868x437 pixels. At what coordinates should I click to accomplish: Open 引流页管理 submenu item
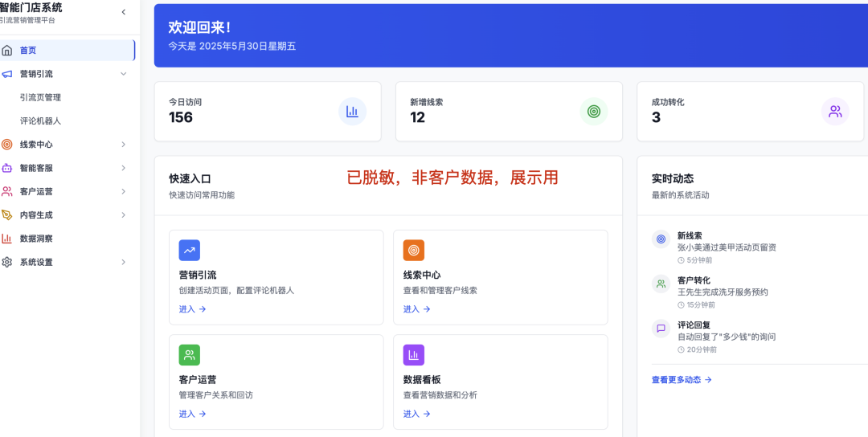click(40, 97)
